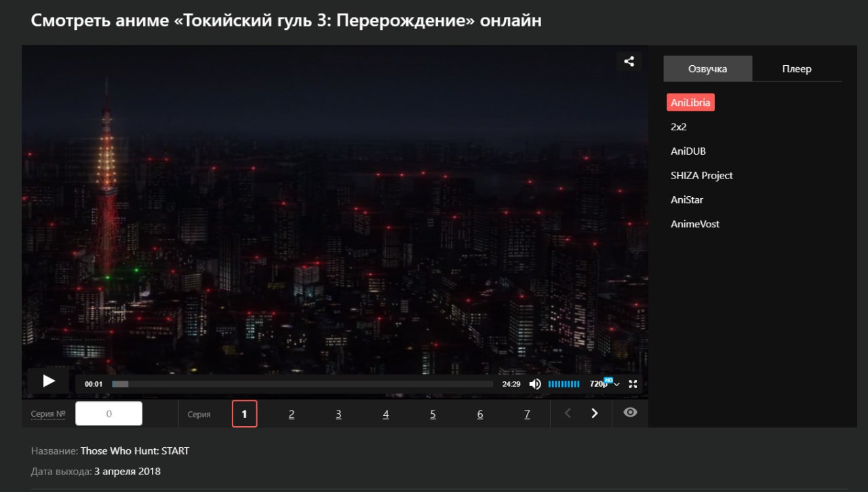Choose the AniDUB voice-over
The width and height of the screenshot is (868, 492).
688,151
